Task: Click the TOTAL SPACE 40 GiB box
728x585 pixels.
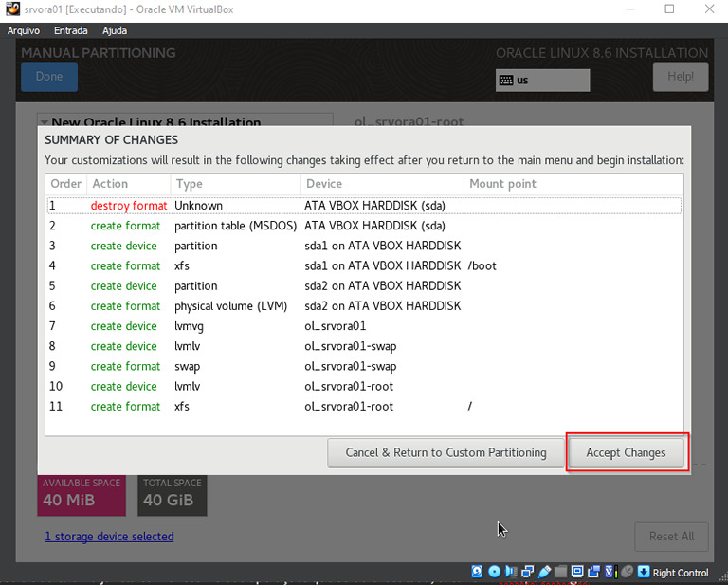Action: click(x=173, y=495)
